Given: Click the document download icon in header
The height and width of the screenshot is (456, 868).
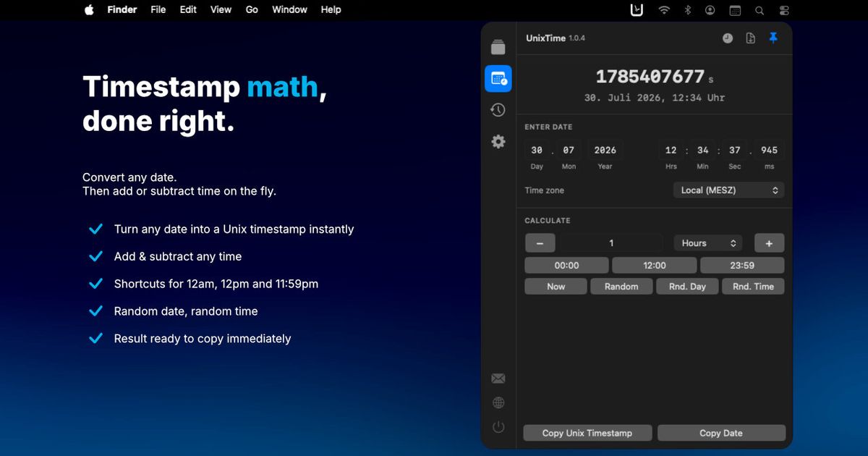Looking at the screenshot, I should tap(751, 38).
